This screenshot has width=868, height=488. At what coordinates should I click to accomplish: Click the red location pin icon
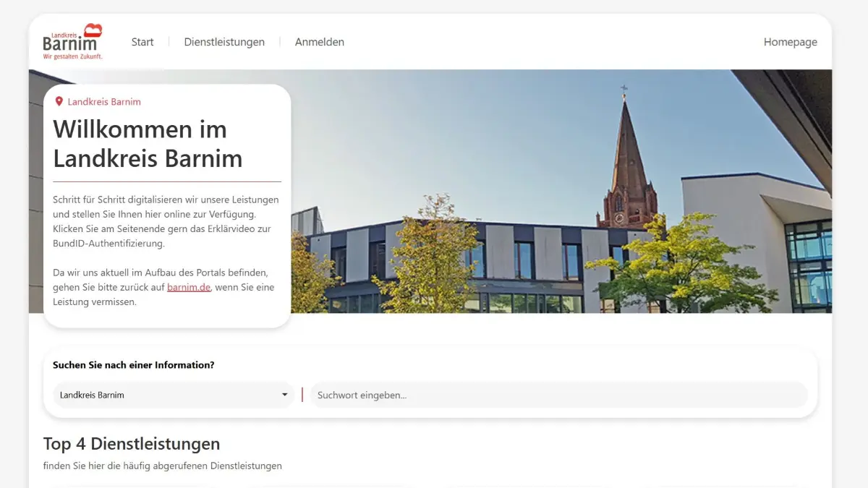[59, 101]
